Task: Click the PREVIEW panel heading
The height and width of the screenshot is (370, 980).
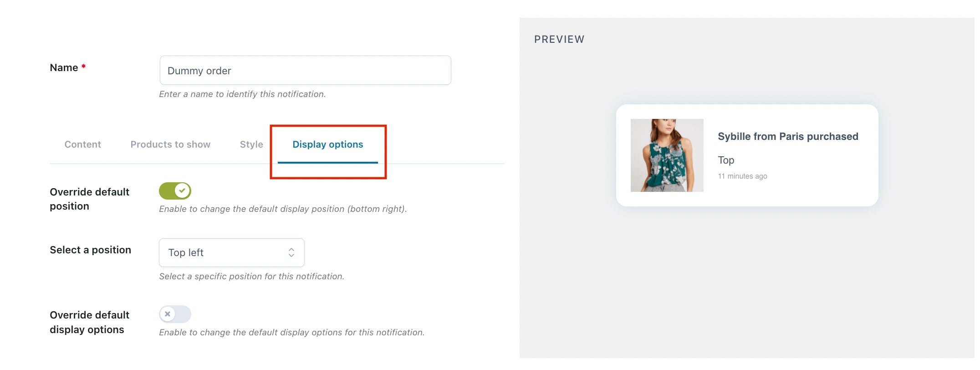Action: [x=559, y=39]
